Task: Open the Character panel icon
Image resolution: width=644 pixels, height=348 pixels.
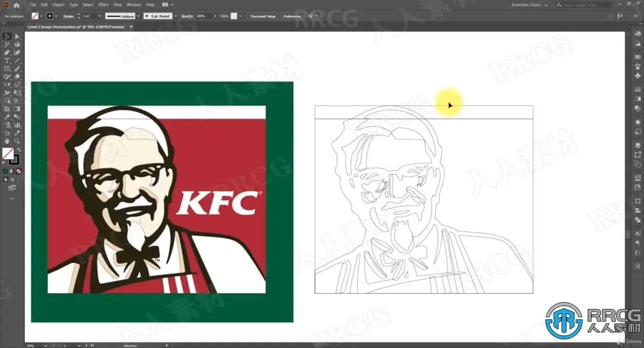Action: 637,233
